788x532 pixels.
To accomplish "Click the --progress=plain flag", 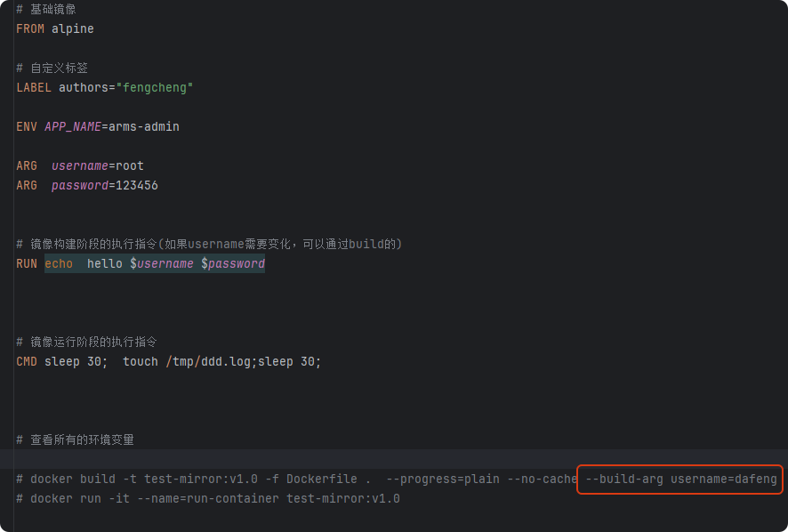I will pos(443,479).
